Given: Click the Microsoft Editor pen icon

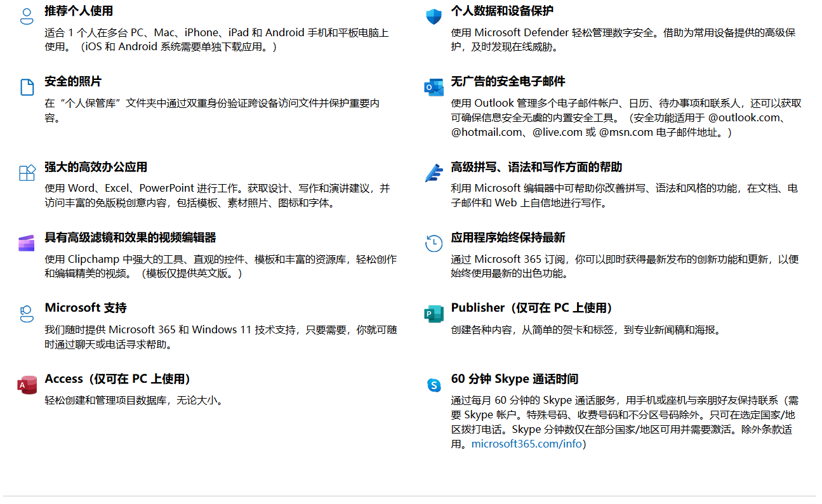Looking at the screenshot, I should pos(434,173).
